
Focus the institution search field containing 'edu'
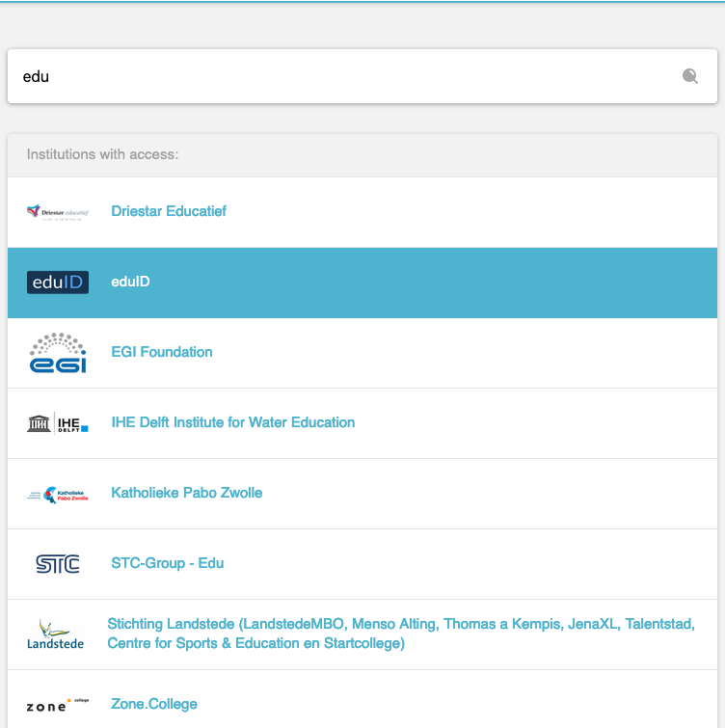pos(362,76)
